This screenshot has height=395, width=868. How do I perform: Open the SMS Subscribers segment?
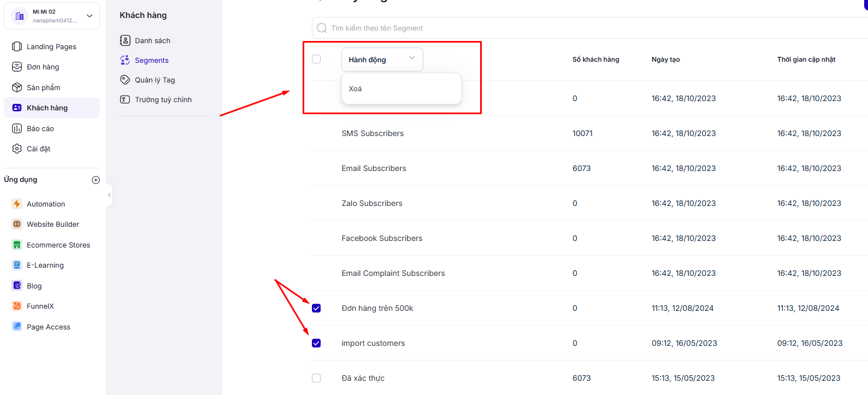[x=373, y=133]
